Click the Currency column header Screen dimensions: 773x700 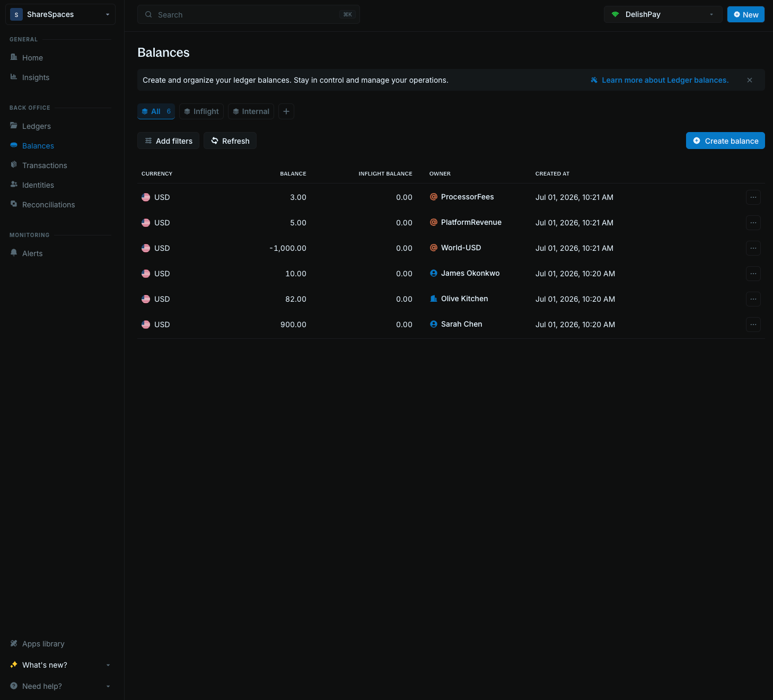[157, 174]
